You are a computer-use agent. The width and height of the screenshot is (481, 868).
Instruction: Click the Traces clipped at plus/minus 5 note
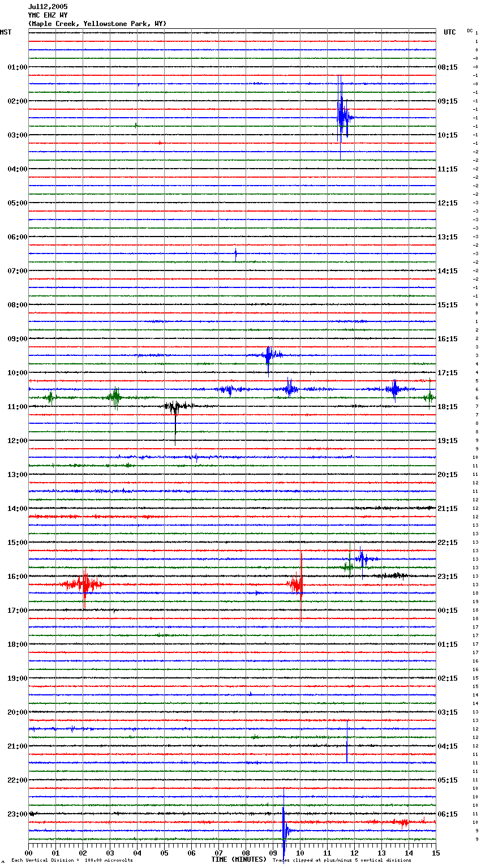coord(342,861)
